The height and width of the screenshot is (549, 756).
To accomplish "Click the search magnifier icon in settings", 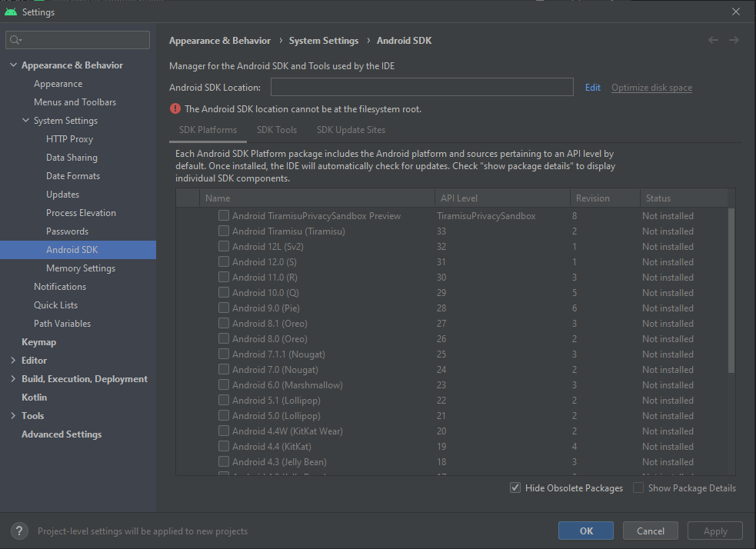I will 15,40.
